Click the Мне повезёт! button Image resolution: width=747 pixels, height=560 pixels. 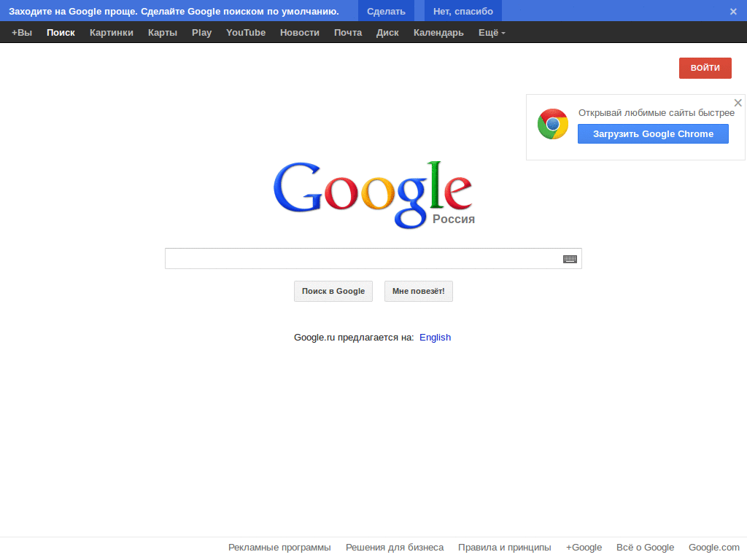[x=418, y=292]
